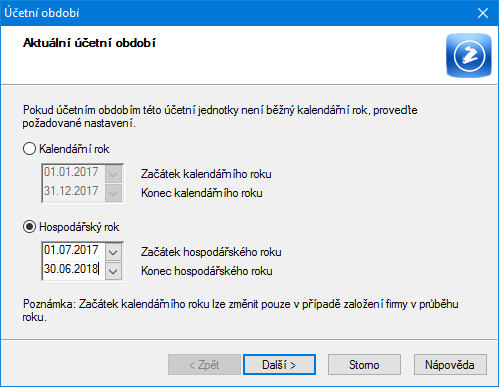Select the Hospodářský rok radio option
The height and width of the screenshot is (387, 499).
(29, 227)
